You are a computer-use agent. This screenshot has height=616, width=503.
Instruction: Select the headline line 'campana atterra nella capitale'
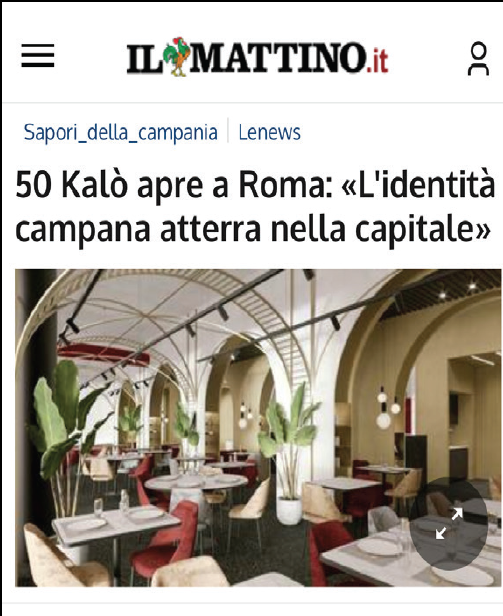click(x=253, y=229)
